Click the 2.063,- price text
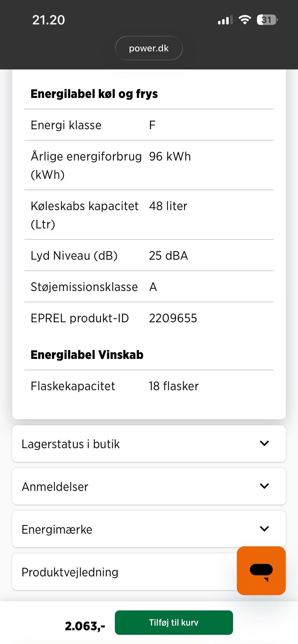This screenshot has height=644, width=298. point(85,626)
